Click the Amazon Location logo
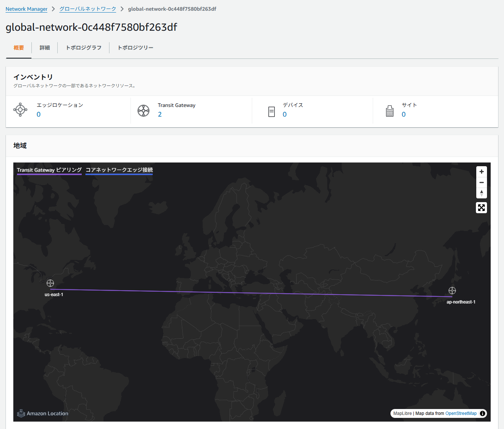This screenshot has height=429, width=504. coord(43,413)
